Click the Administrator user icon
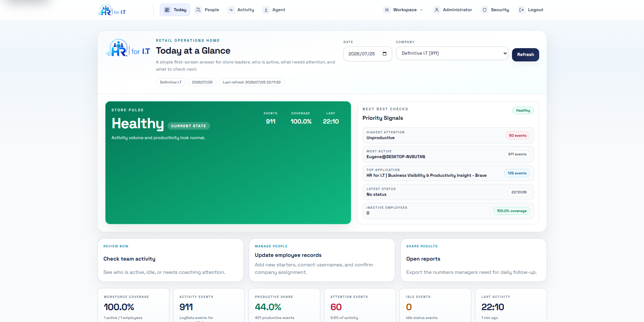The height and width of the screenshot is (322, 644). [x=437, y=10]
